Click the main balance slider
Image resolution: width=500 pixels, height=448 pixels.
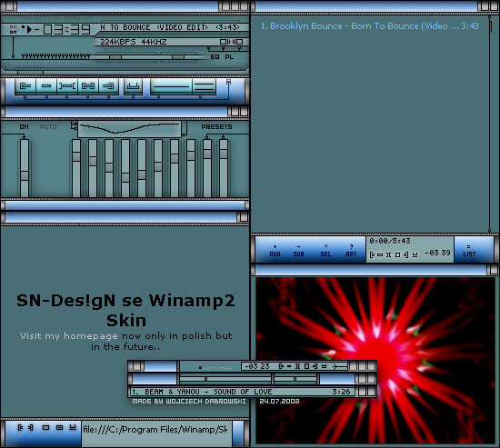pyautogui.click(x=177, y=57)
